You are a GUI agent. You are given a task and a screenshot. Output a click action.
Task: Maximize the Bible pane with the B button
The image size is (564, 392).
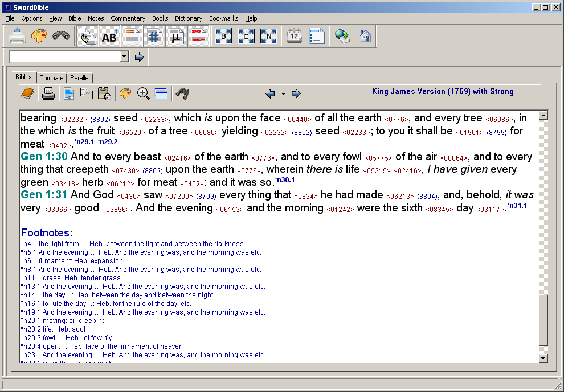click(223, 36)
